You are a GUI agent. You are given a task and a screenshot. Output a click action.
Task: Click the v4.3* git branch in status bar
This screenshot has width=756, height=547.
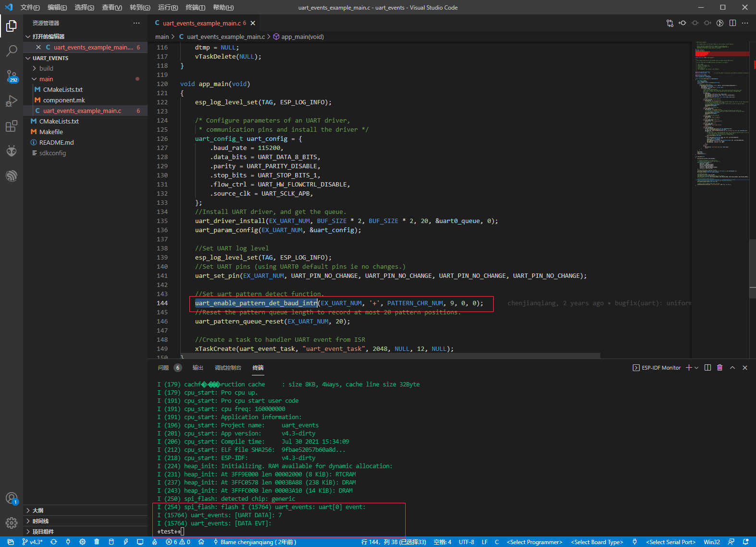click(32, 542)
